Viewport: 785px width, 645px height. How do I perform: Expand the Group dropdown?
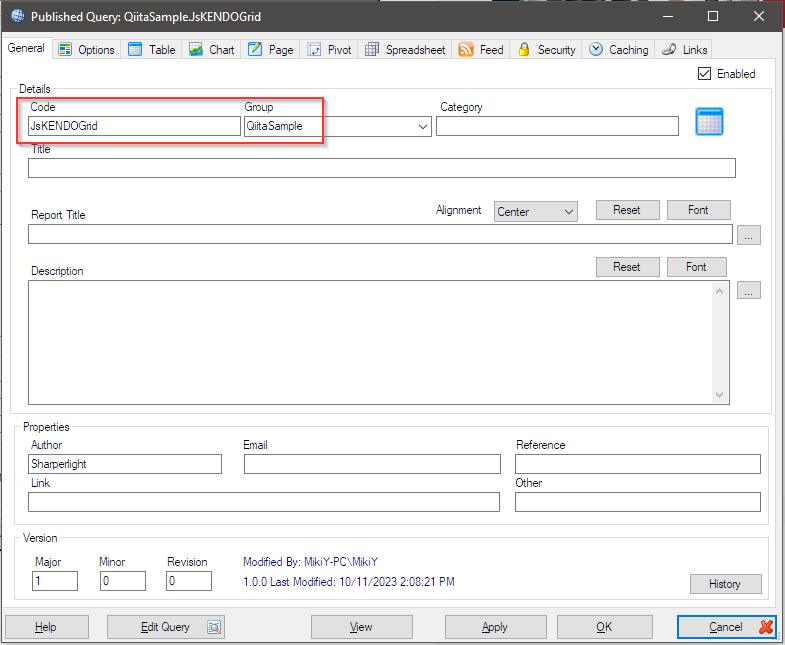[x=423, y=126]
